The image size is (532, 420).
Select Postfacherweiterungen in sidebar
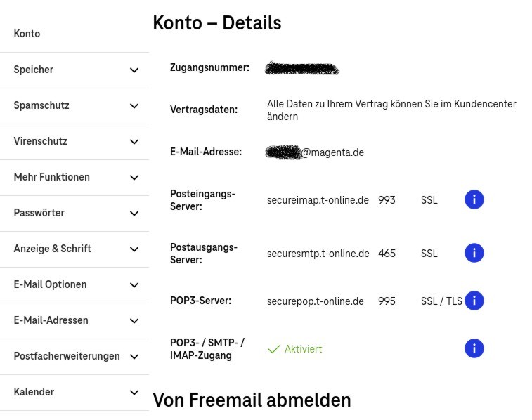67,356
